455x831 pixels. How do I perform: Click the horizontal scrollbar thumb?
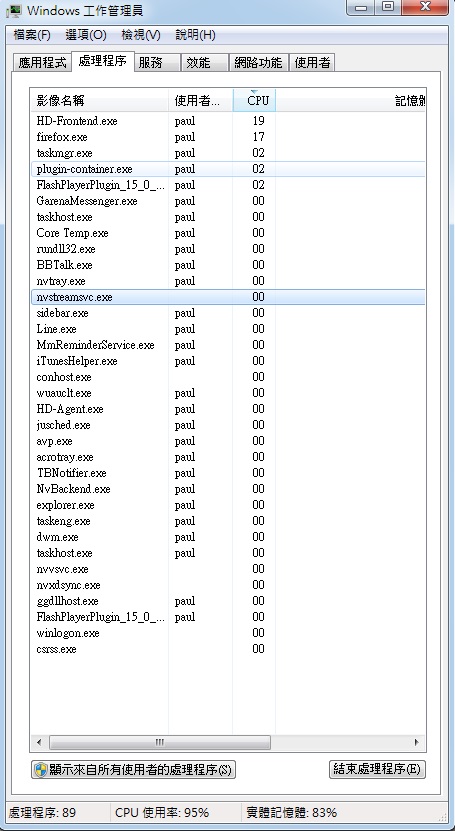[159, 742]
